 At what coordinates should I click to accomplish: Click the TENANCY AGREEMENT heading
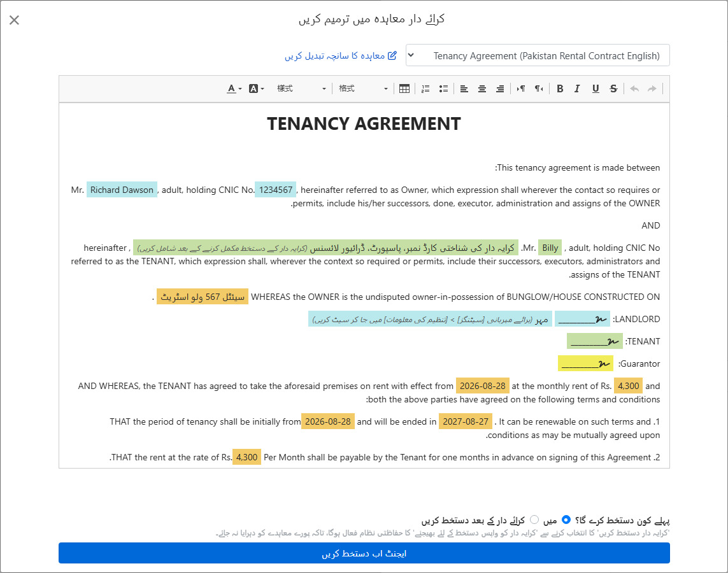click(x=364, y=124)
